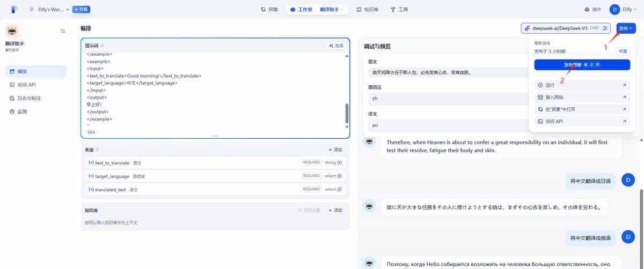Open the 工作室 Studio tab
Viewport: 644px width, 269px height.
point(302,9)
